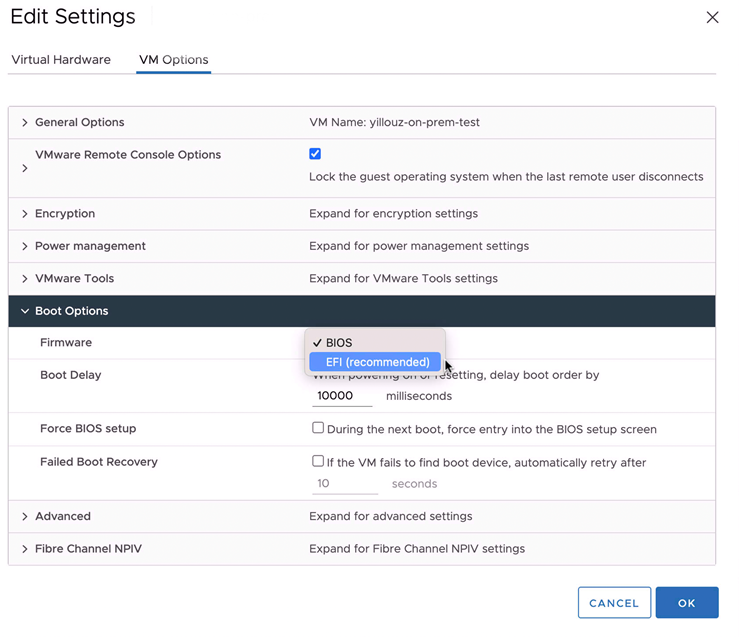Screen dimensions: 741x637
Task: Expand the Advanced settings section
Action: click(x=25, y=517)
